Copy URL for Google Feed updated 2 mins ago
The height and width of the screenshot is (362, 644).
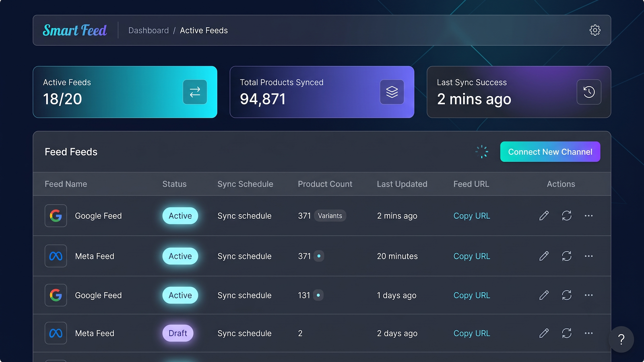pos(472,216)
